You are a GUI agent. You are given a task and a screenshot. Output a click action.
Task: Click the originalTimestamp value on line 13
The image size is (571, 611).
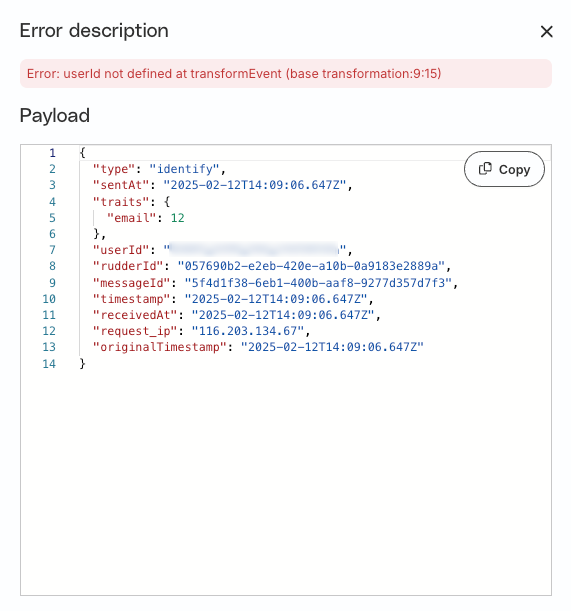332,347
